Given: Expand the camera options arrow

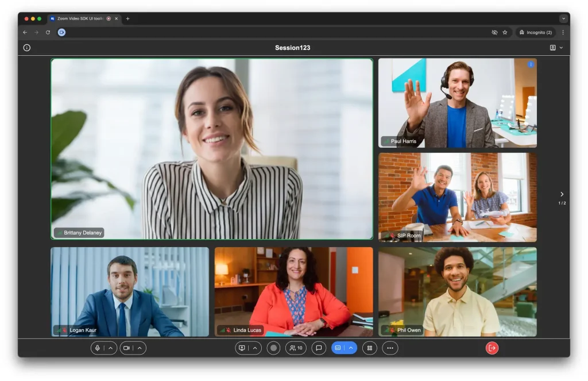Looking at the screenshot, I should coord(140,348).
